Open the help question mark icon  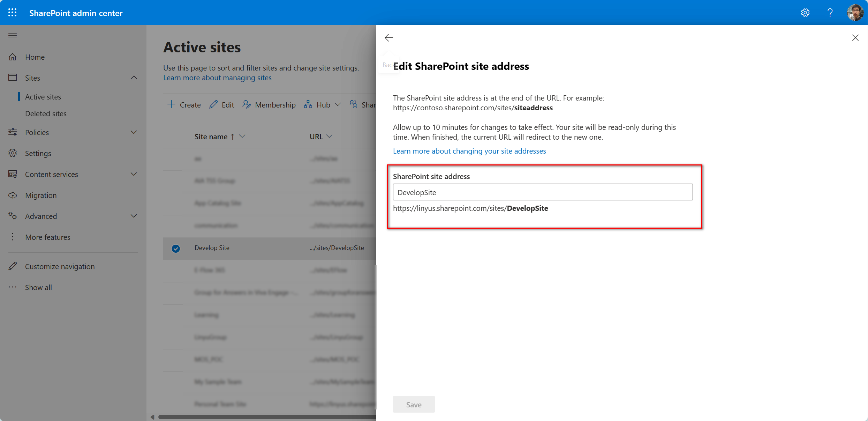(830, 13)
